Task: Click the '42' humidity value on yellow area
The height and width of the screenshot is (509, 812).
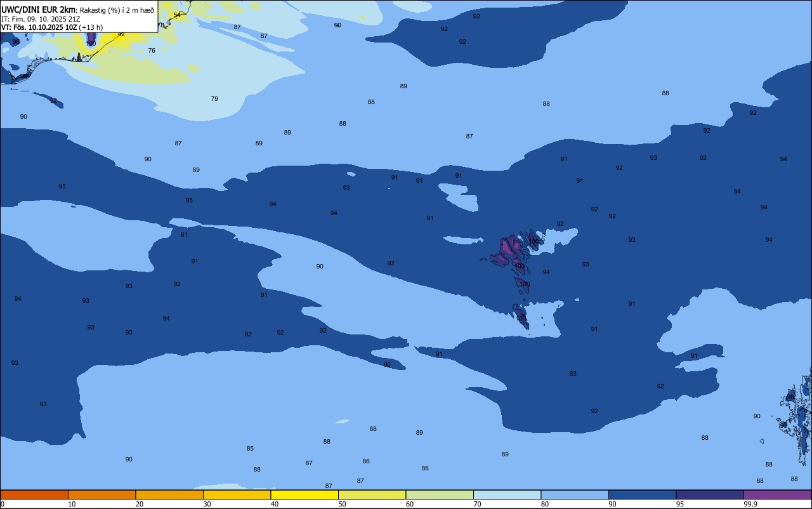Action: [121, 34]
